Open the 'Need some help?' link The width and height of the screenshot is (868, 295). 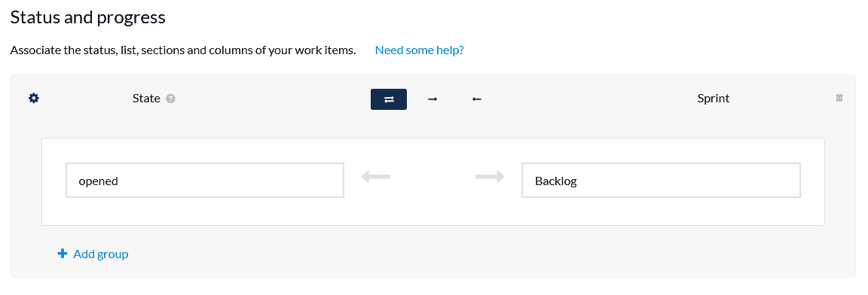[419, 50]
